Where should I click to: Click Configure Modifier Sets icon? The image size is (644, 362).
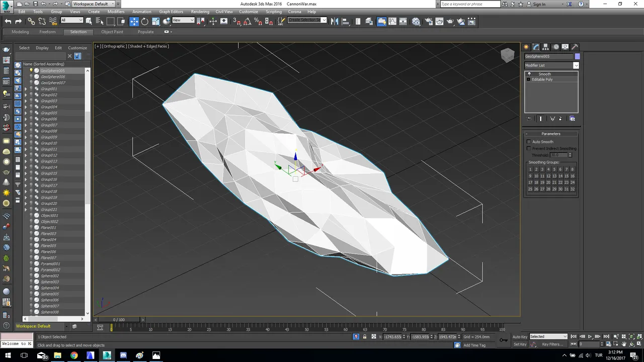[572, 119]
